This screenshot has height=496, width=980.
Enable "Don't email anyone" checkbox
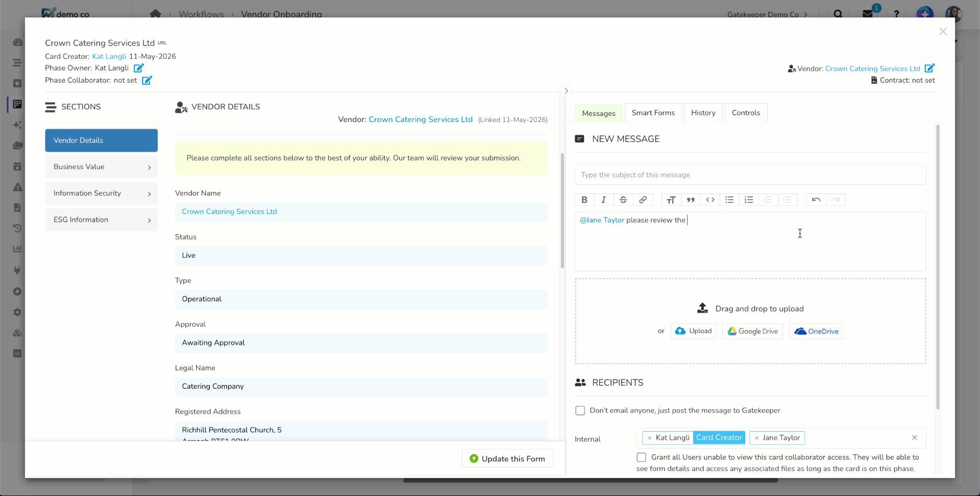tap(580, 411)
